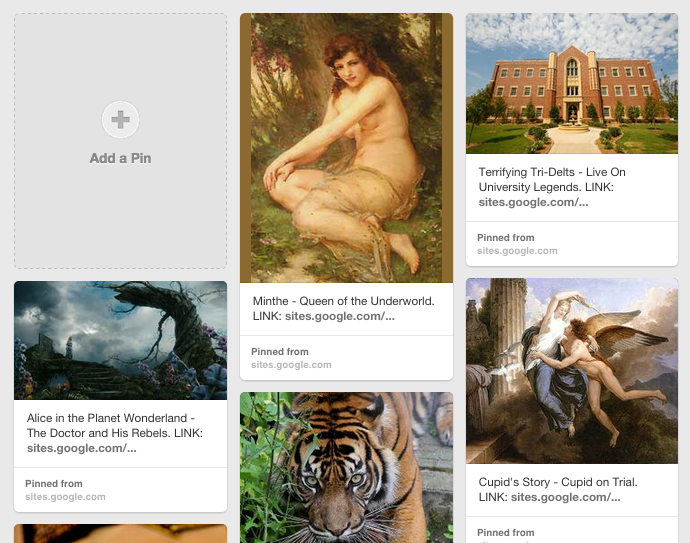The image size is (690, 543).
Task: Click the Terrifying Tri-Delts description link
Action: [x=533, y=202]
